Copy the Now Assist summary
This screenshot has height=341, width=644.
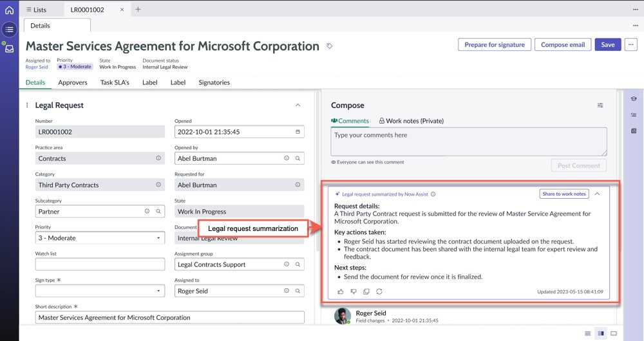point(366,291)
